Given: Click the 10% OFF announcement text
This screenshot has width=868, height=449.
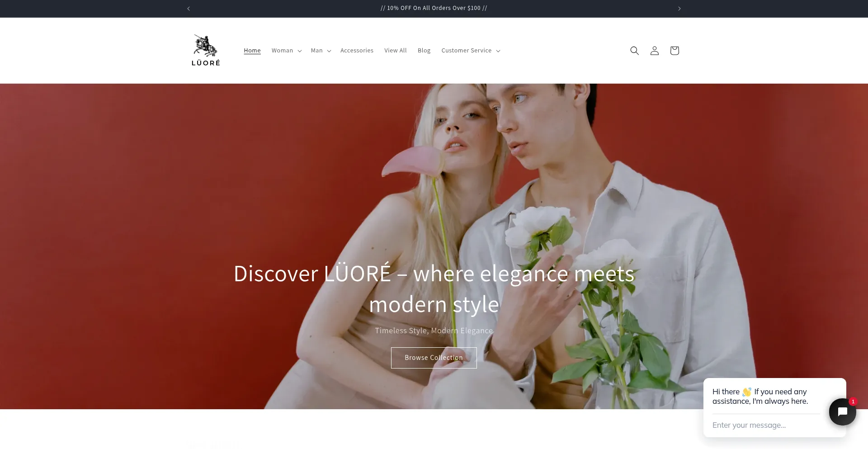Looking at the screenshot, I should (x=434, y=8).
